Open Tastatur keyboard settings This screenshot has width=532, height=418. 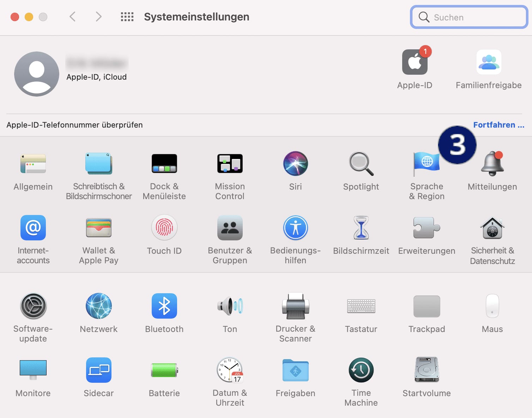(x=361, y=306)
